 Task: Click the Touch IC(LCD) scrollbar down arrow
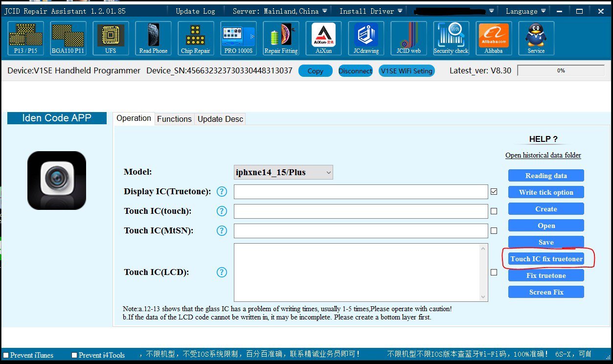(484, 297)
